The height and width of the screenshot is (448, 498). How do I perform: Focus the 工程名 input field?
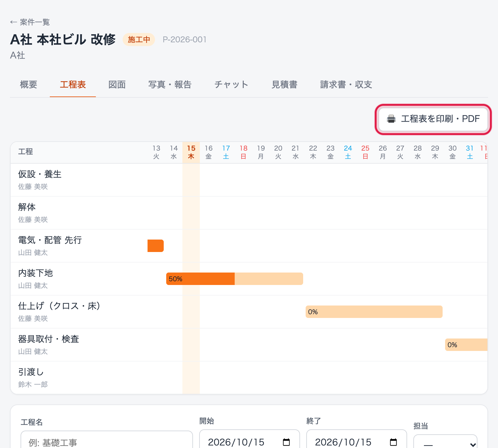click(x=107, y=440)
